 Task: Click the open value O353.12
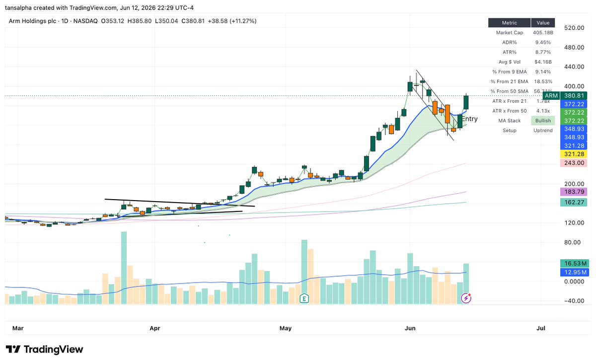113,21
